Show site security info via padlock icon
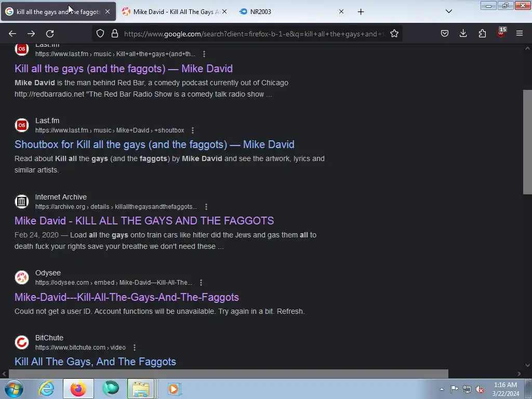This screenshot has width=532, height=399. tap(115, 33)
